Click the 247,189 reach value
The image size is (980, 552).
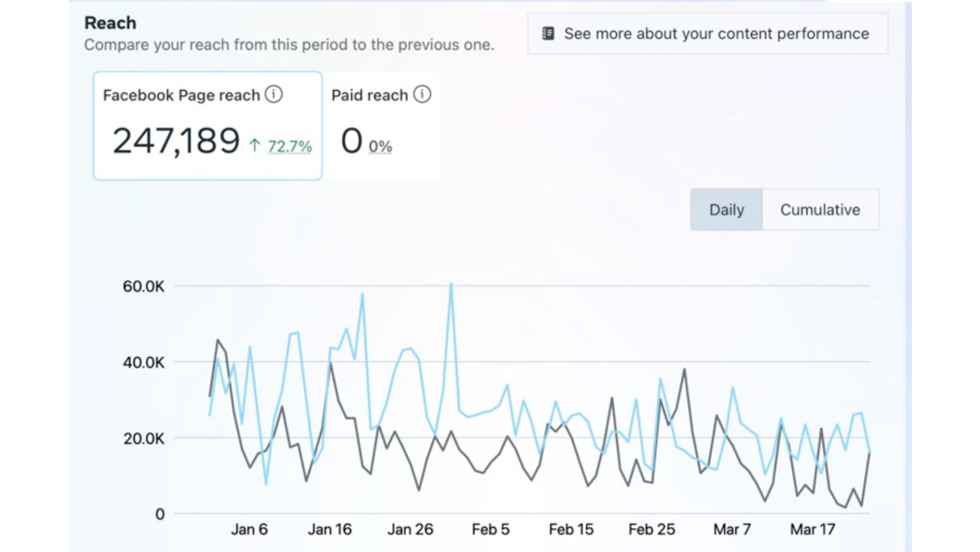[176, 141]
